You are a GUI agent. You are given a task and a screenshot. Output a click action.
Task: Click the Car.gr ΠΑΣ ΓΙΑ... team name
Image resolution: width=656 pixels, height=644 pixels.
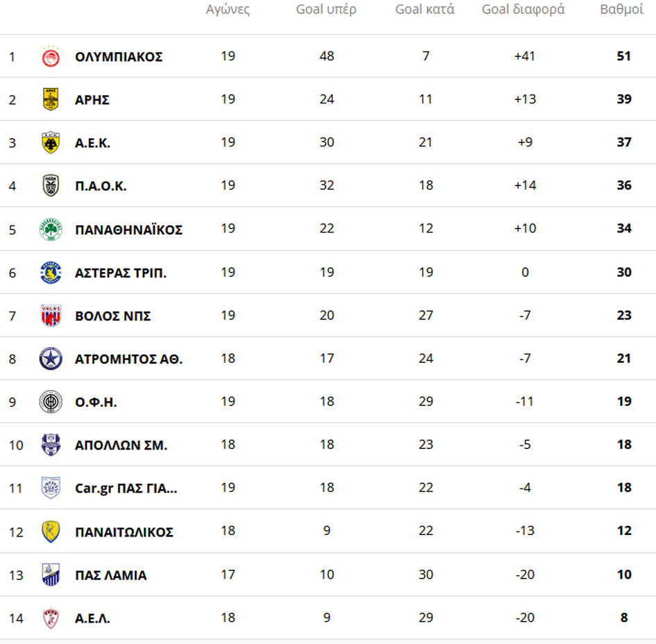[126, 489]
